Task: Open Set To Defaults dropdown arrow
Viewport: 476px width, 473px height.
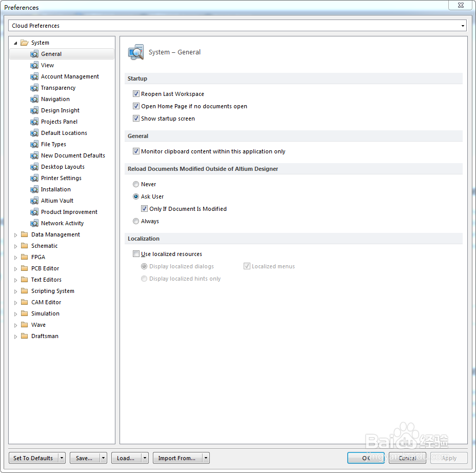Action: (62, 458)
